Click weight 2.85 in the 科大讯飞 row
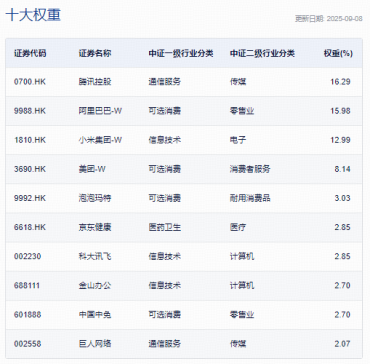The height and width of the screenshot is (364, 371). pyautogui.click(x=343, y=257)
